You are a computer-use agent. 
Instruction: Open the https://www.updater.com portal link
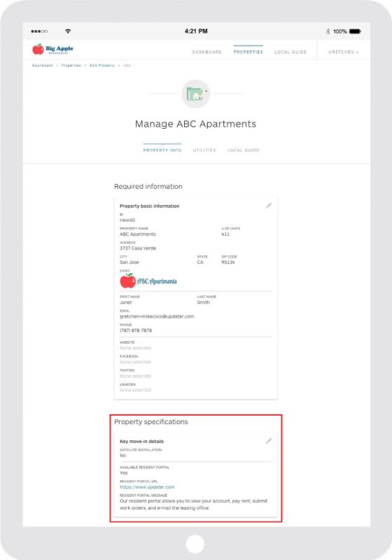(147, 486)
